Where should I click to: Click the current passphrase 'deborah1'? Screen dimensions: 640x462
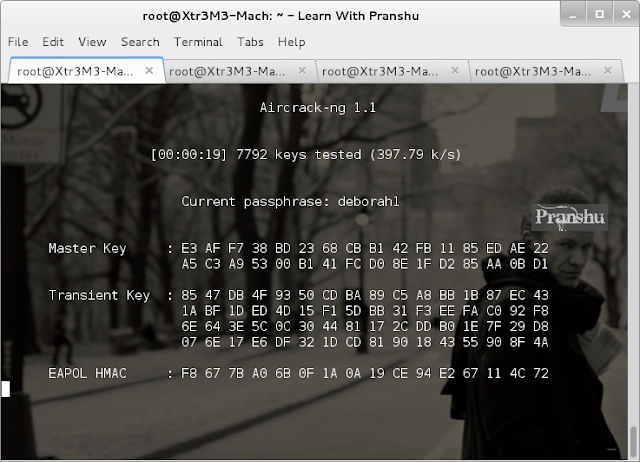[369, 201]
